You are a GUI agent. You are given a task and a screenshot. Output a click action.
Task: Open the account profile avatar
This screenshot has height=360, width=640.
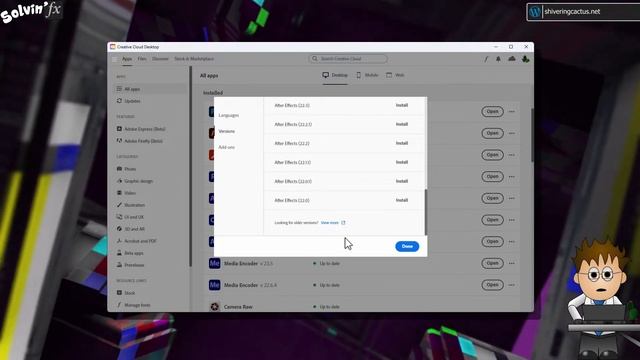[525, 59]
